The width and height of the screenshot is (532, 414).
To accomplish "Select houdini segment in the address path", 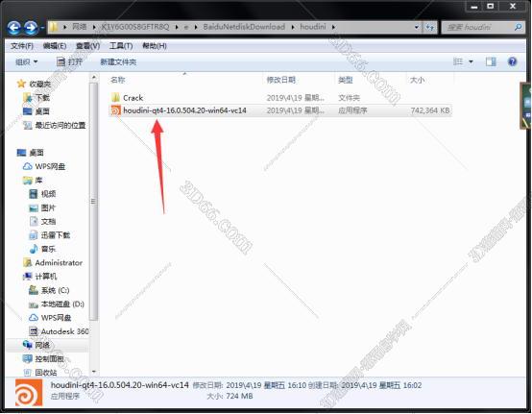I will coord(312,27).
